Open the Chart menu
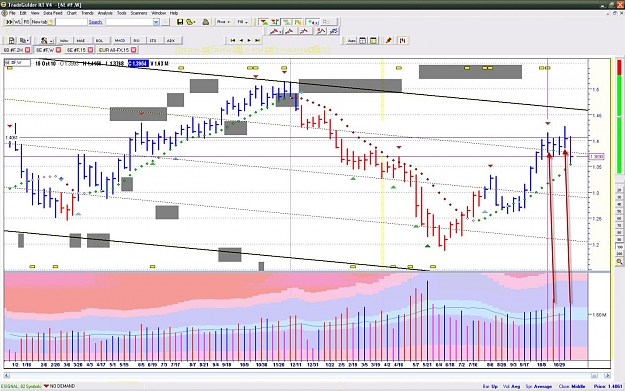Viewport: 625px width, 391px height. click(72, 13)
